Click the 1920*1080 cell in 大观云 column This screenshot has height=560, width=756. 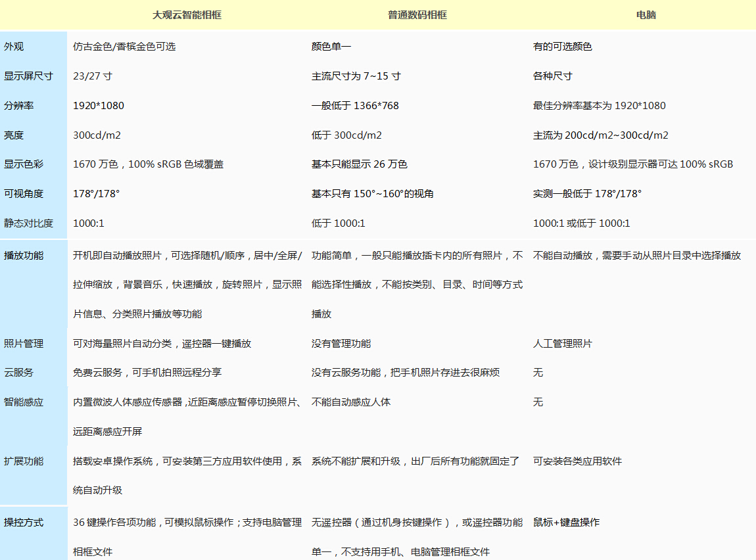99,106
